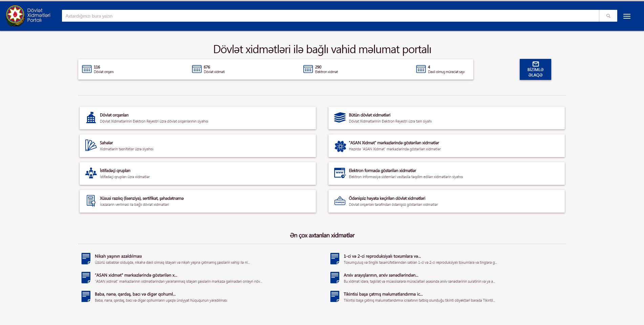
Task: Open the 116 Dövlət orqanı statistic
Action: pos(98,69)
